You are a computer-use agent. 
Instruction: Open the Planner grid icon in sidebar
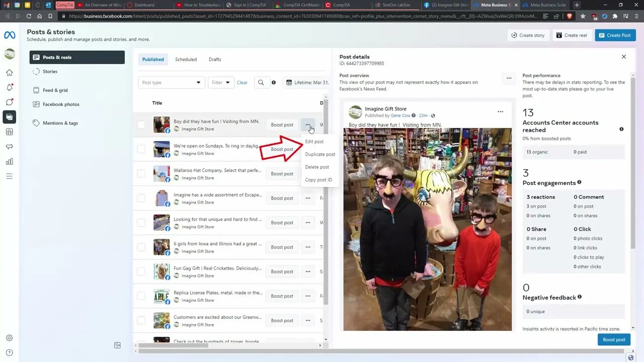(10, 132)
